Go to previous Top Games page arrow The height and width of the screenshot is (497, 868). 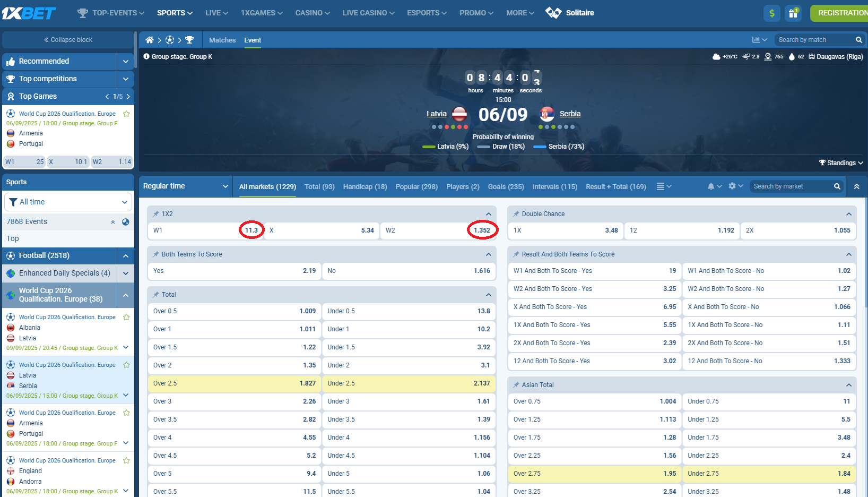coord(107,97)
